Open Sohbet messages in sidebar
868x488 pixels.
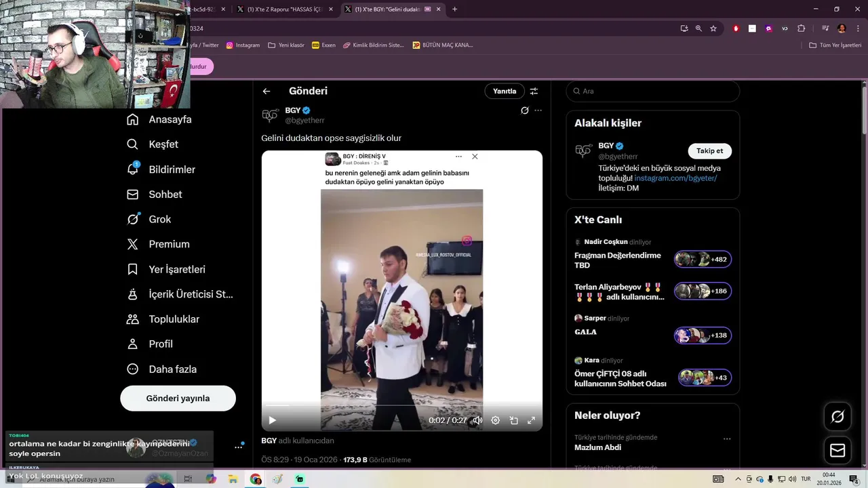(x=154, y=195)
